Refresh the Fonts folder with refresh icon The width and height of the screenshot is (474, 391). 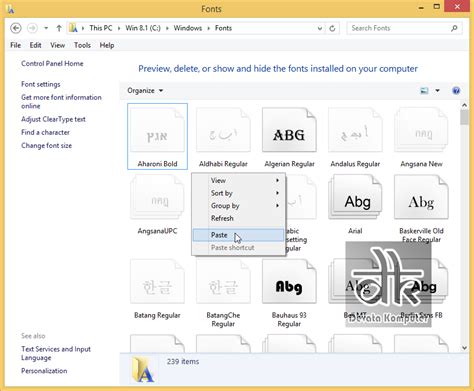click(332, 28)
